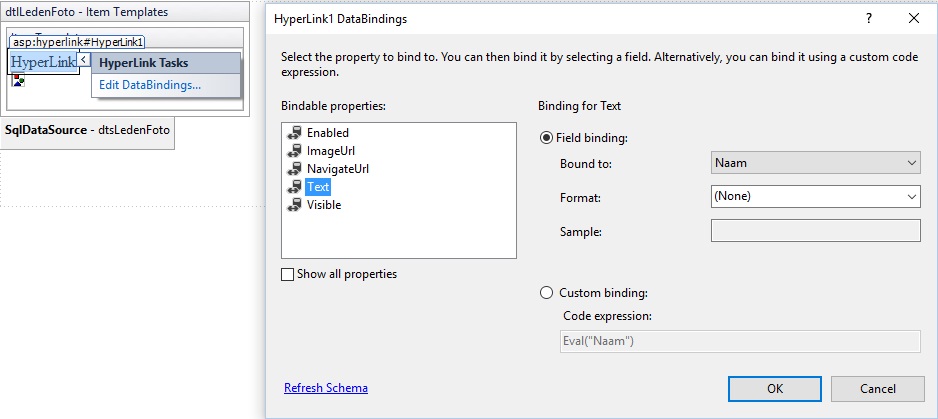The width and height of the screenshot is (938, 419).
Task: Collapse the HyperLink smart tag arrow
Action: (x=84, y=59)
